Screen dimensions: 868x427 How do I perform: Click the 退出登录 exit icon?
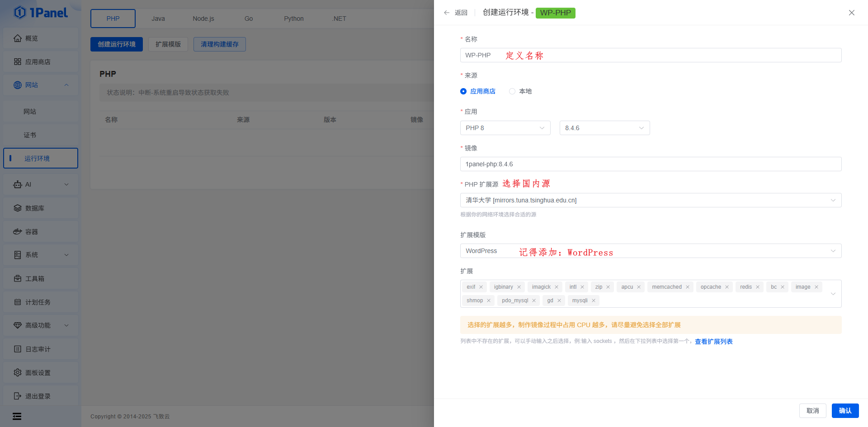[x=18, y=396]
